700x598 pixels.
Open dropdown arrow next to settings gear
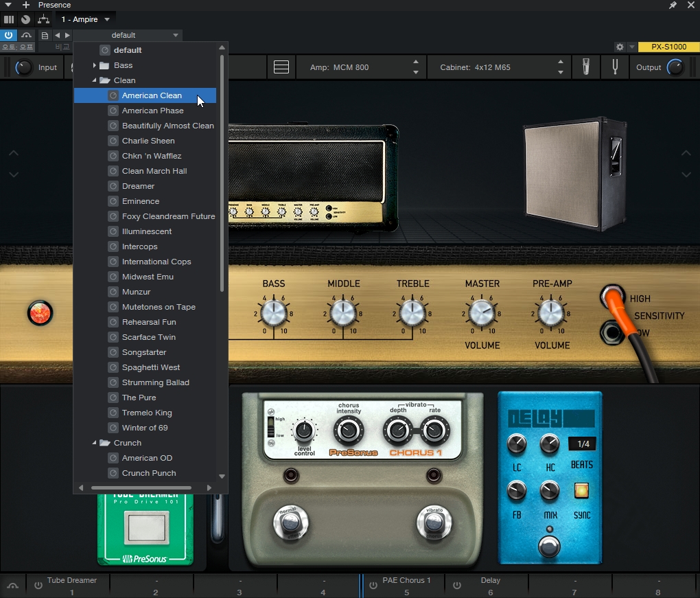pos(631,47)
